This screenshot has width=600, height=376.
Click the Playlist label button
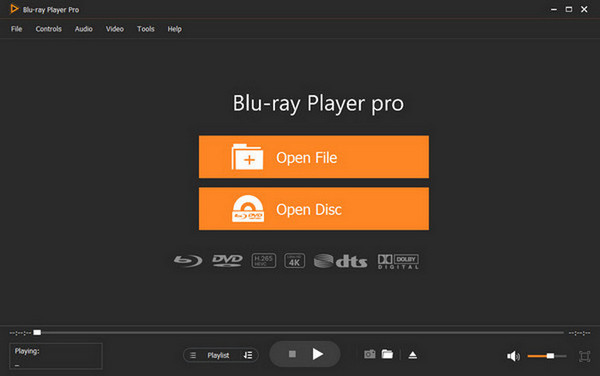[218, 355]
